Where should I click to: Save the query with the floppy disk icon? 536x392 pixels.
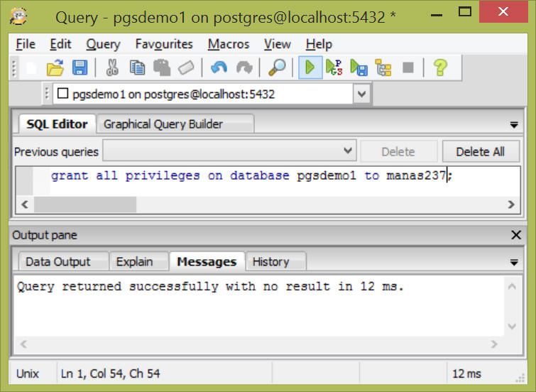click(80, 67)
